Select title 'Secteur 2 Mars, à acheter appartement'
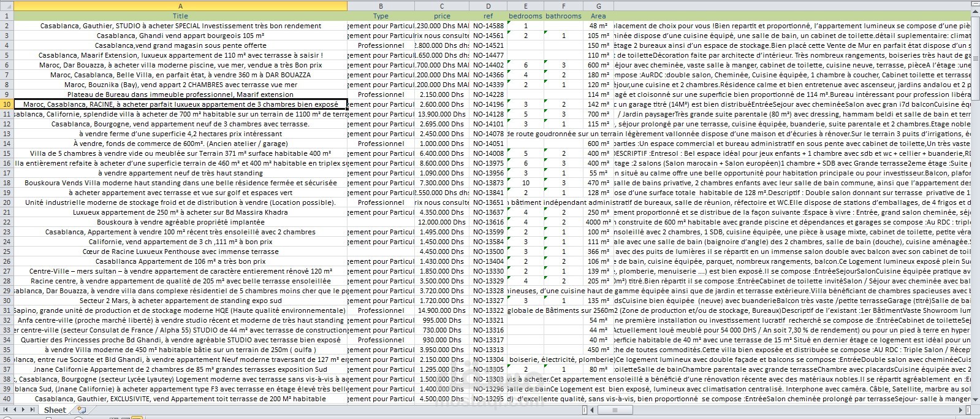This screenshot has width=980, height=419. [180, 301]
